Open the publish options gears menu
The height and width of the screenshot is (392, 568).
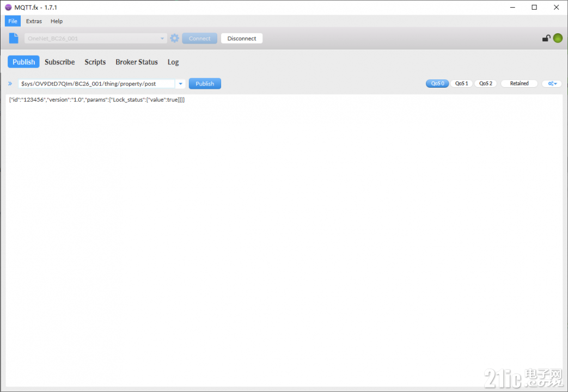click(x=552, y=84)
